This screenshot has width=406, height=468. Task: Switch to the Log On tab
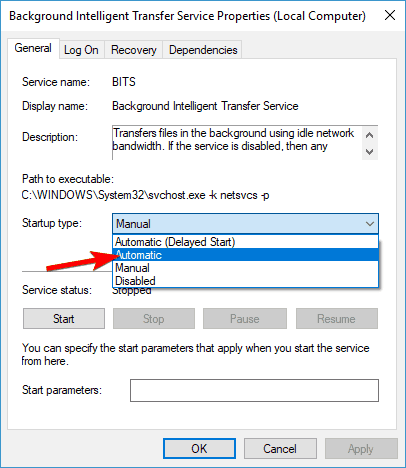81,50
